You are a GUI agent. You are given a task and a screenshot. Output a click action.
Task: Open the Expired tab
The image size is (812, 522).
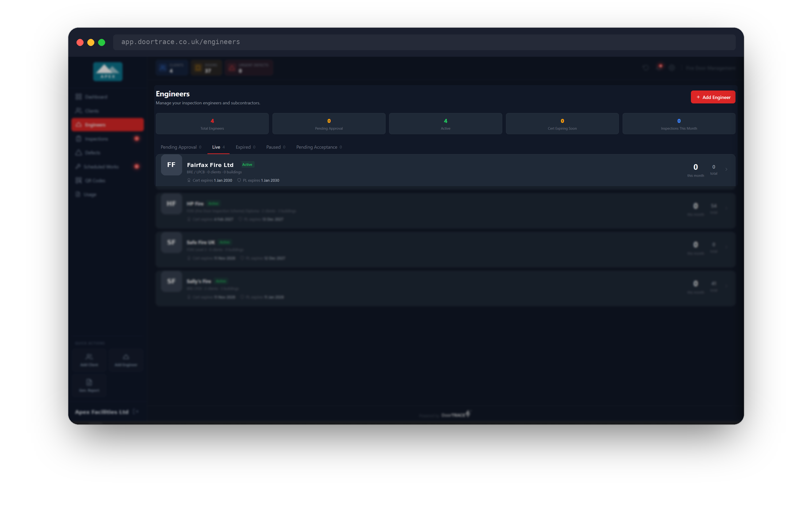pyautogui.click(x=245, y=147)
